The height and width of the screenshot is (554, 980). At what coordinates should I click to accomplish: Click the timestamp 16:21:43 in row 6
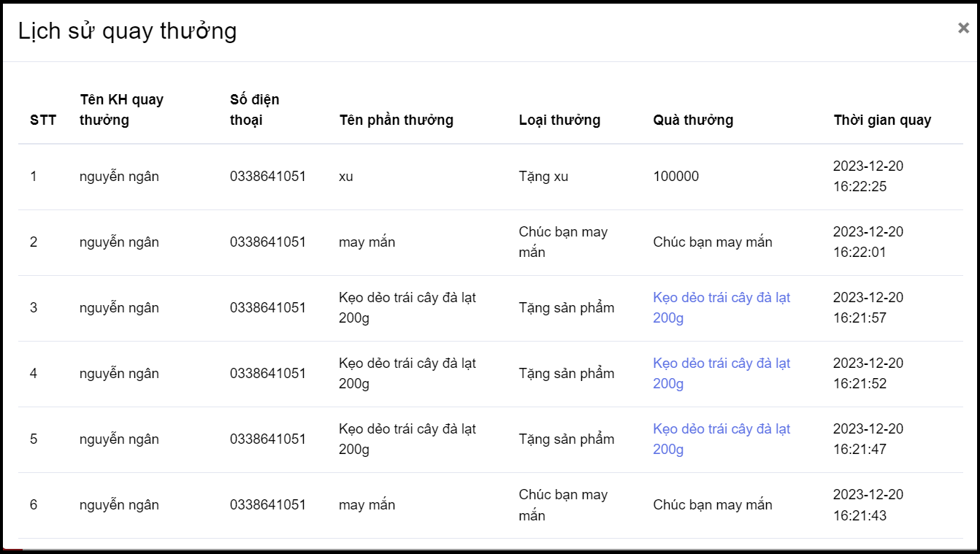pyautogui.click(x=860, y=515)
